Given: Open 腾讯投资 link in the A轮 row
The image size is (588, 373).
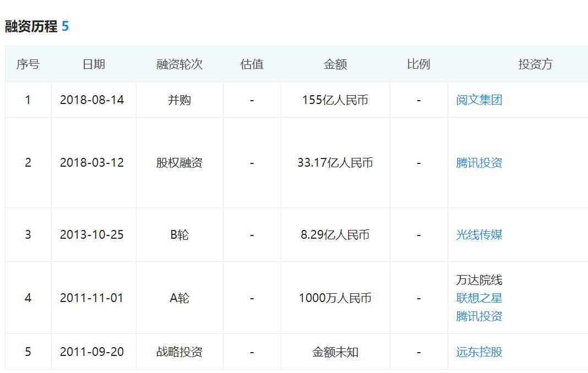Looking at the screenshot, I should coord(479,316).
